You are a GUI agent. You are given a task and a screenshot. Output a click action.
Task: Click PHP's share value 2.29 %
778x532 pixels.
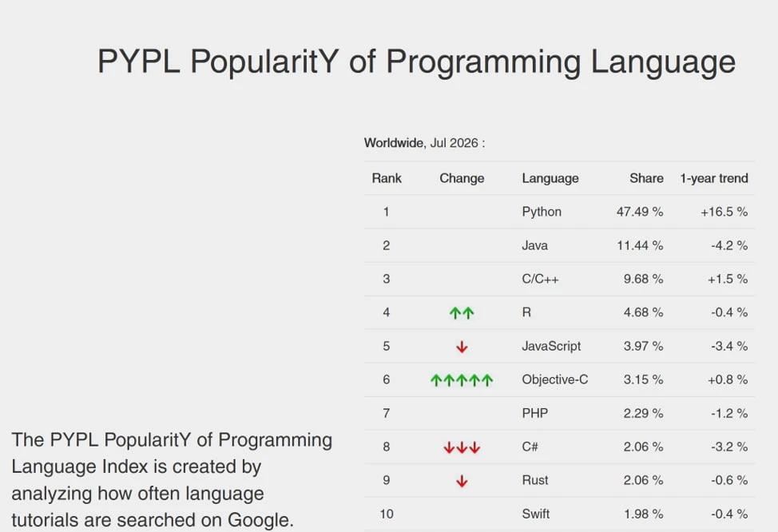point(643,413)
